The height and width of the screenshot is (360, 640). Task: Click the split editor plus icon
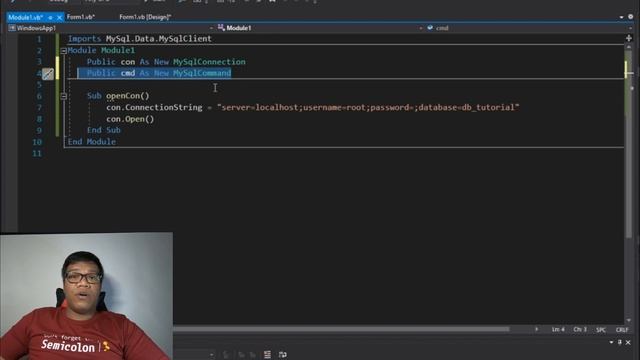(629, 38)
